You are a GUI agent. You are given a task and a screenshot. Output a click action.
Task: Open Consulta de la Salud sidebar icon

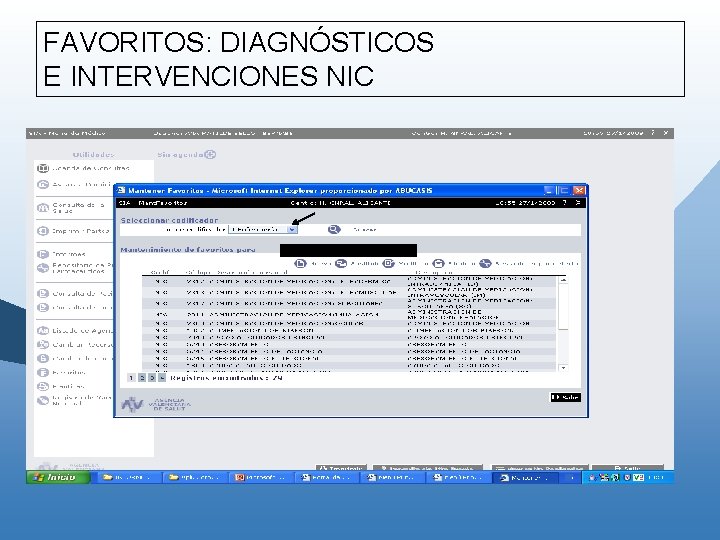43,208
